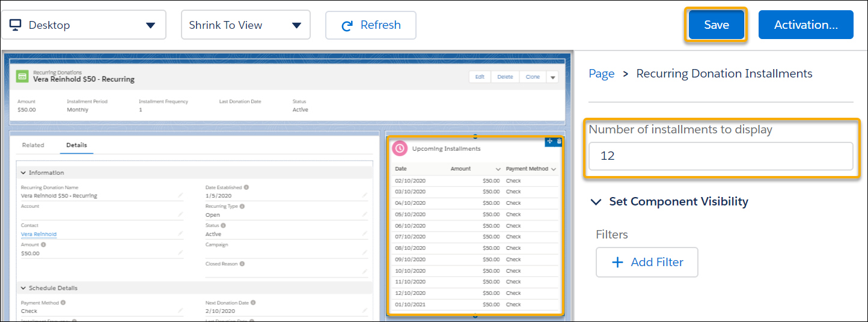The height and width of the screenshot is (322, 868).
Task: Edit Date Established via pencil icon
Action: tap(364, 195)
